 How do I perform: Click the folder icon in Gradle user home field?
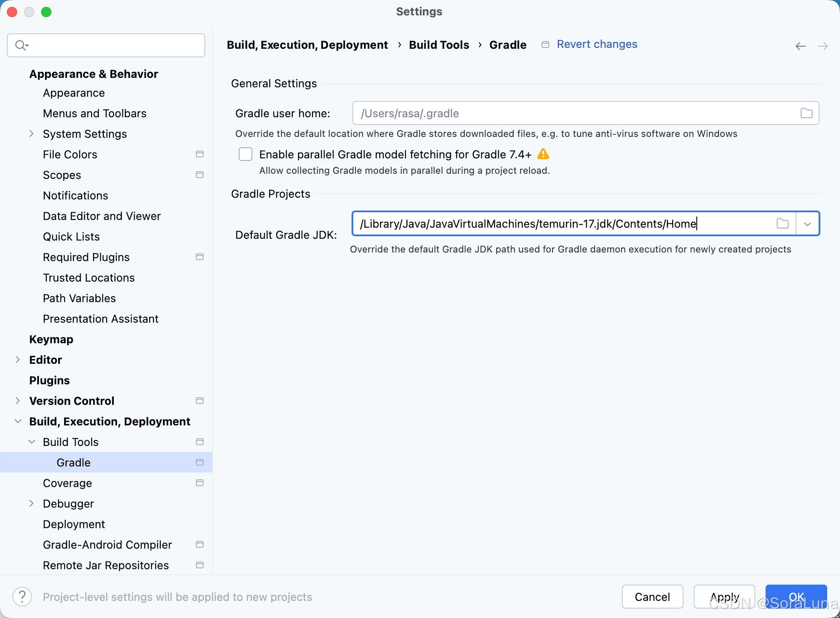806,113
